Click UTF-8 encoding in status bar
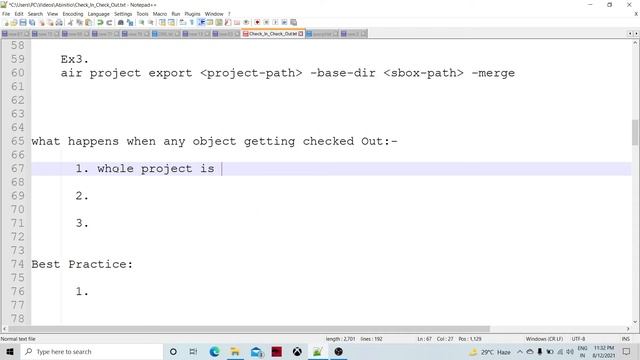The height and width of the screenshot is (360, 640). 578,339
